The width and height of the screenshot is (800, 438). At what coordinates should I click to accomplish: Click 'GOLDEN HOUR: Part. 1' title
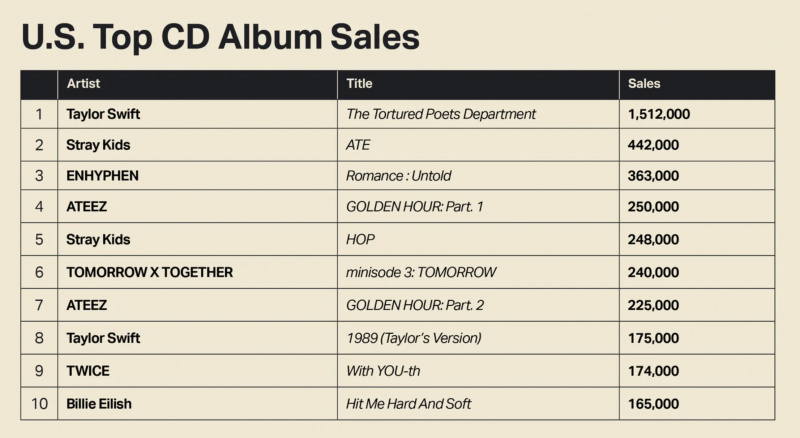(414, 207)
